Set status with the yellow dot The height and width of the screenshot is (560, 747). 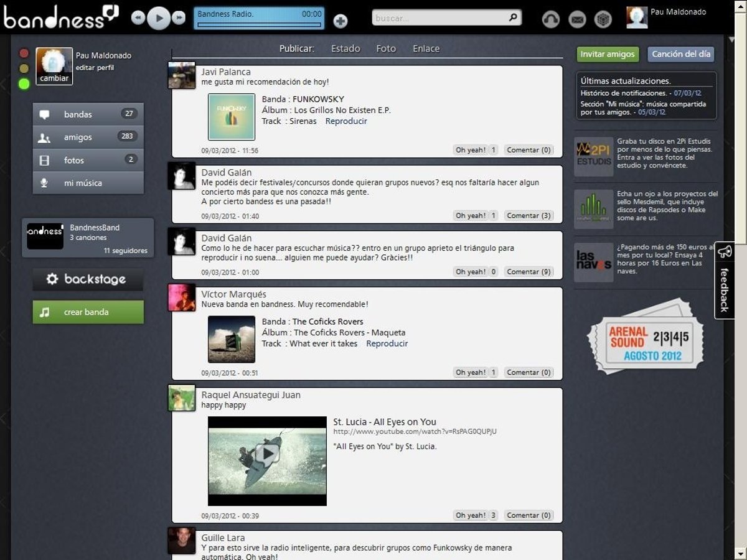point(24,68)
